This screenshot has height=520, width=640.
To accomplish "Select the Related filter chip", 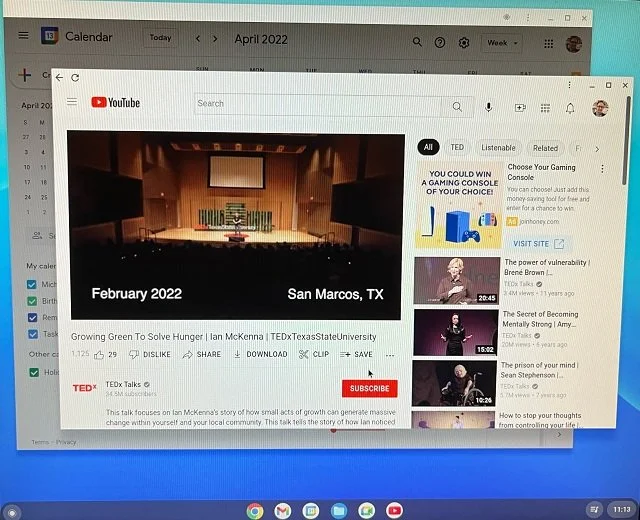I will click(x=545, y=148).
